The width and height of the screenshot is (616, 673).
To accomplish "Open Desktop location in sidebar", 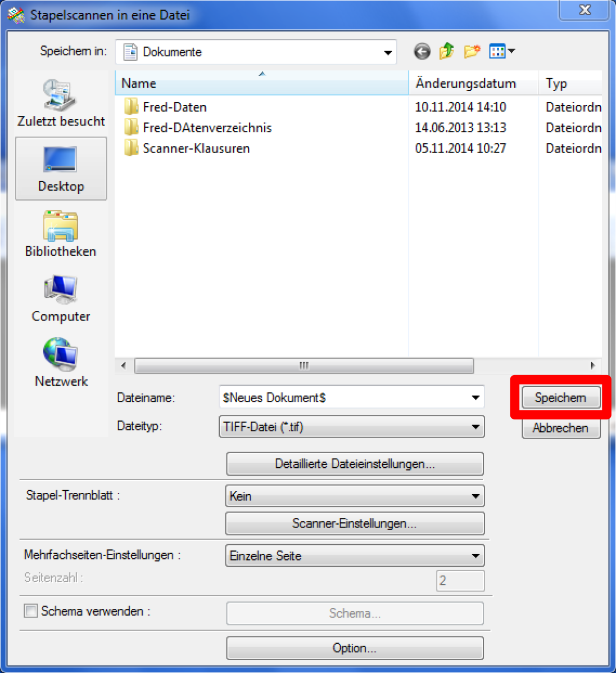I will pyautogui.click(x=61, y=169).
